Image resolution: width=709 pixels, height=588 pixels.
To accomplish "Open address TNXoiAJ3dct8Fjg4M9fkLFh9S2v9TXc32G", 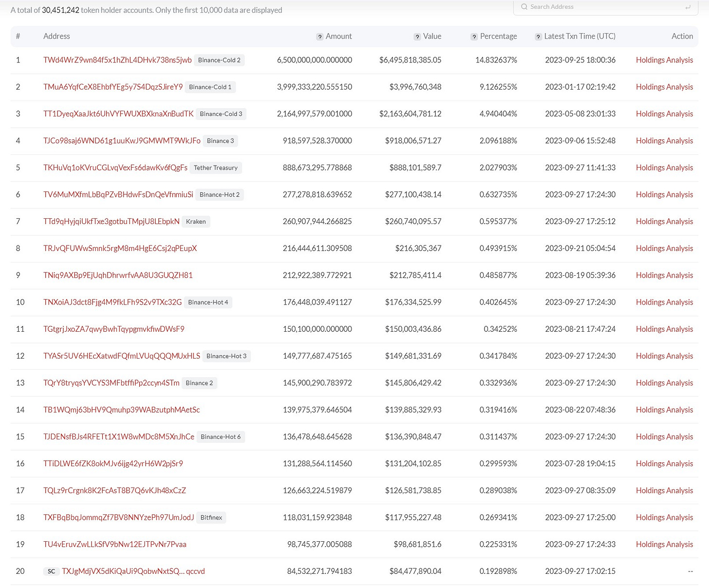I will [112, 302].
